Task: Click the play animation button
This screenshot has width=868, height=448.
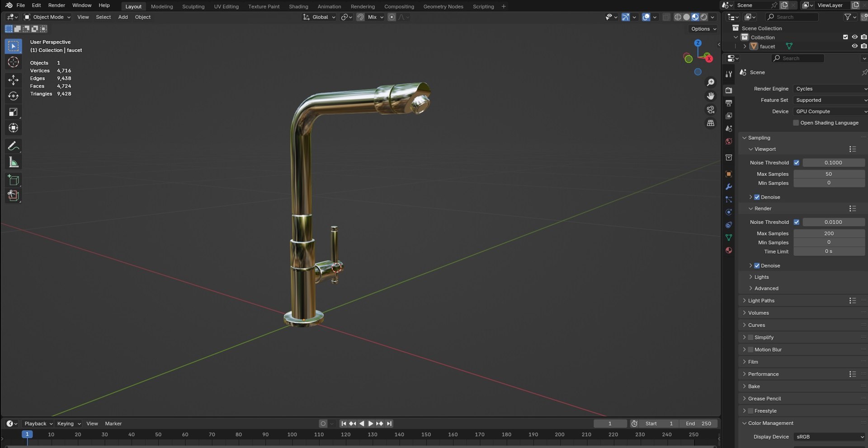Action: pyautogui.click(x=371, y=424)
